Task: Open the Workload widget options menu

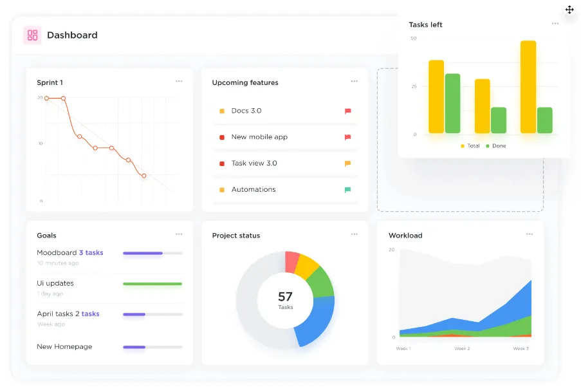Action: pyautogui.click(x=530, y=234)
